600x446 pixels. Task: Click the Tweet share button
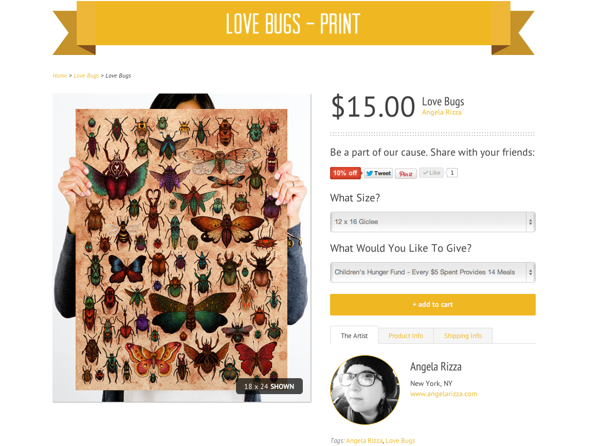pyautogui.click(x=378, y=173)
